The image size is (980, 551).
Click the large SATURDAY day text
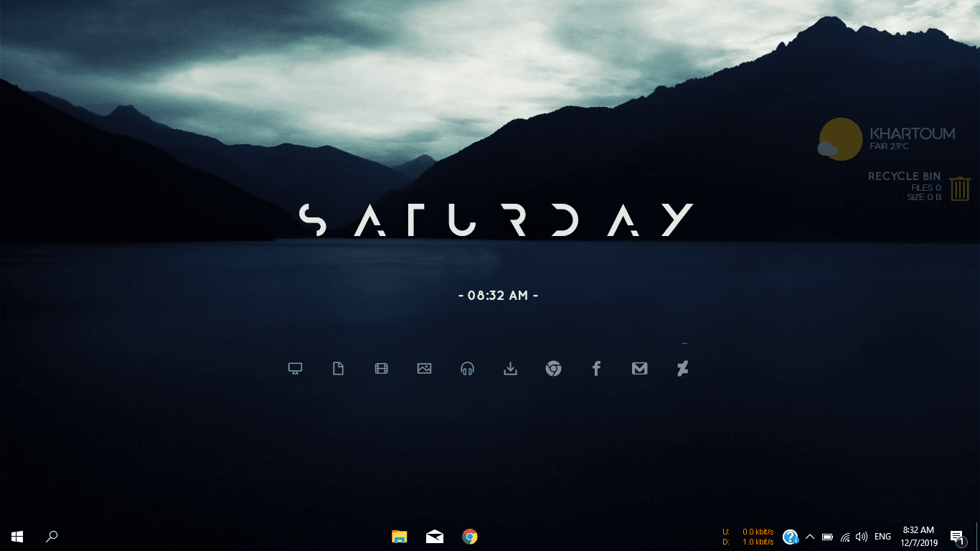(x=496, y=220)
